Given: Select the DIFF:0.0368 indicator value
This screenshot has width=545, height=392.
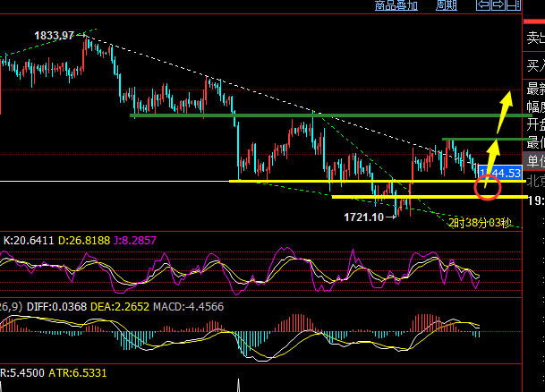Looking at the screenshot, I should click(x=56, y=306).
